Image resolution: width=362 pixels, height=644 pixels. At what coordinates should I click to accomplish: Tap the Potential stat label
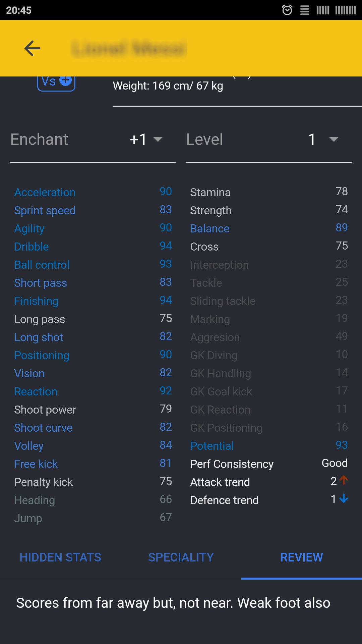tap(212, 446)
